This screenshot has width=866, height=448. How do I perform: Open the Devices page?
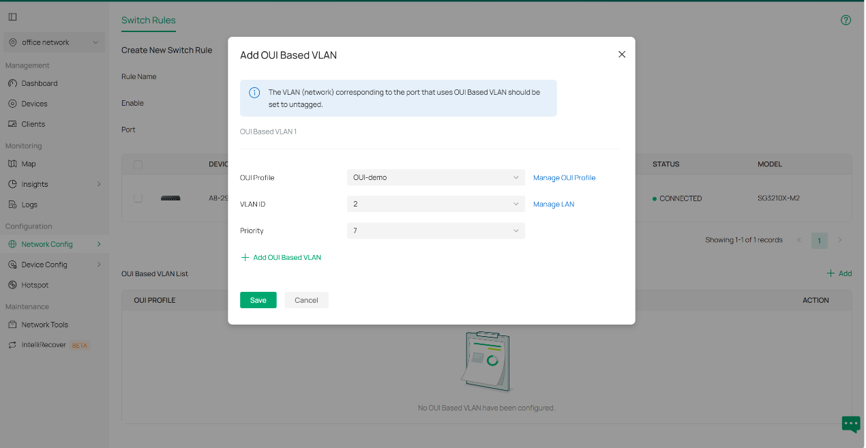coord(34,104)
